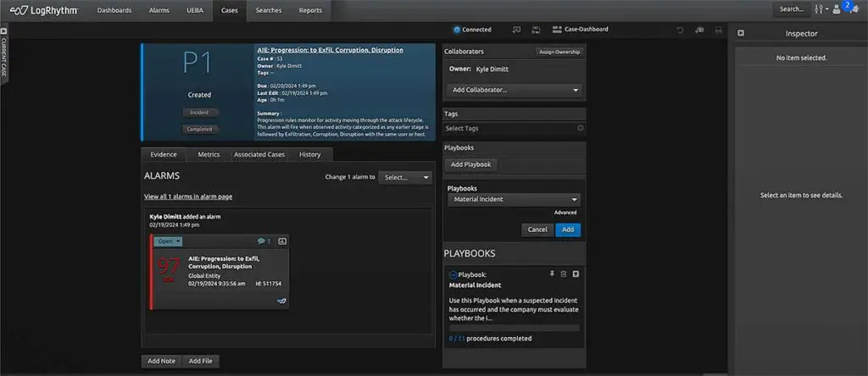Open the Searches page
Screen dimensions: 868x376
point(269,10)
